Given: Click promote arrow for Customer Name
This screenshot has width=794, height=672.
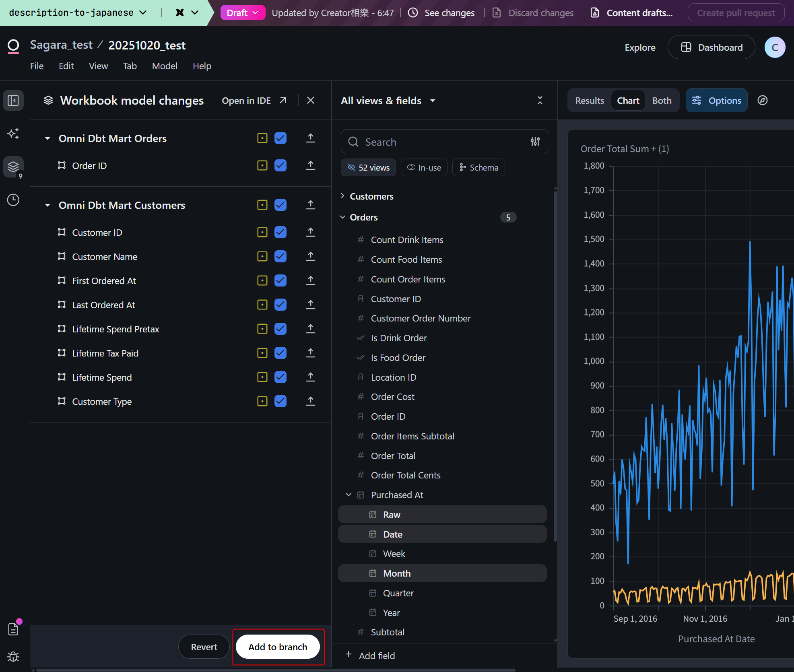Looking at the screenshot, I should pos(310,256).
